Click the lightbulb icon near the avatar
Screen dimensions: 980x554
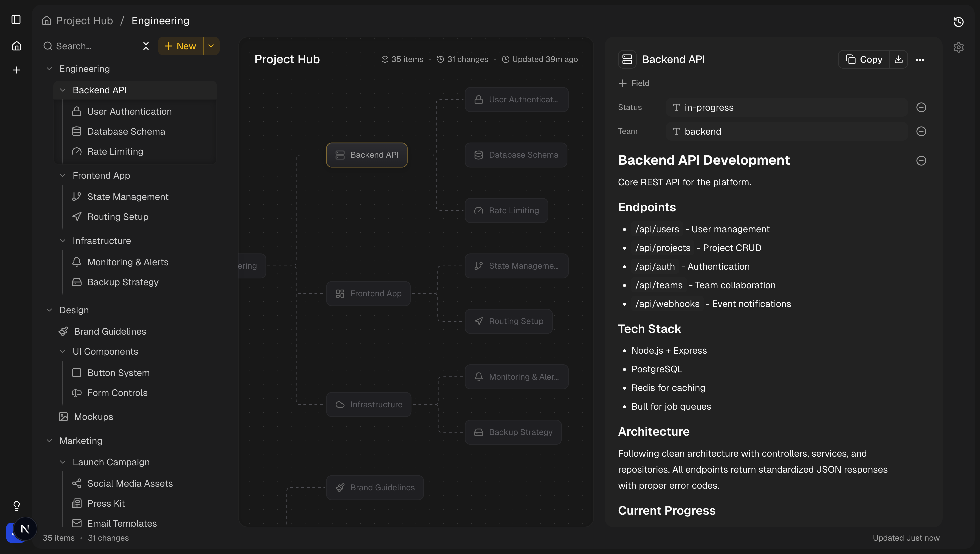point(16,506)
